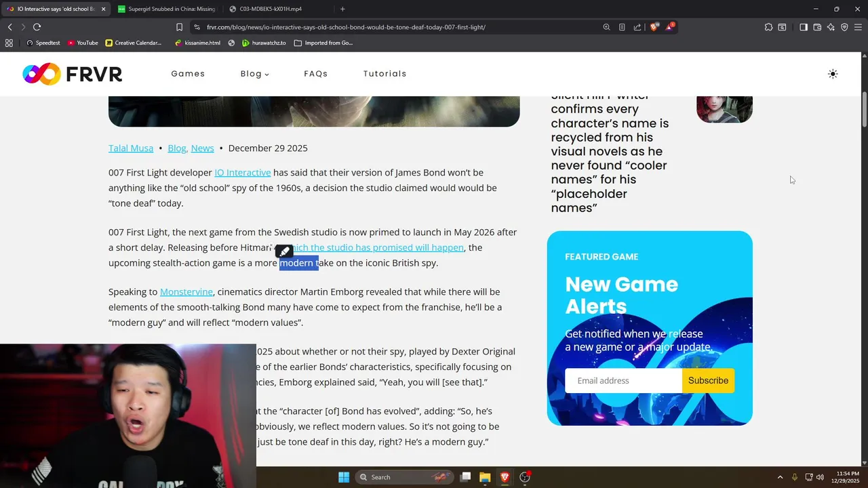Open the Brave Wallet icon

click(817, 27)
